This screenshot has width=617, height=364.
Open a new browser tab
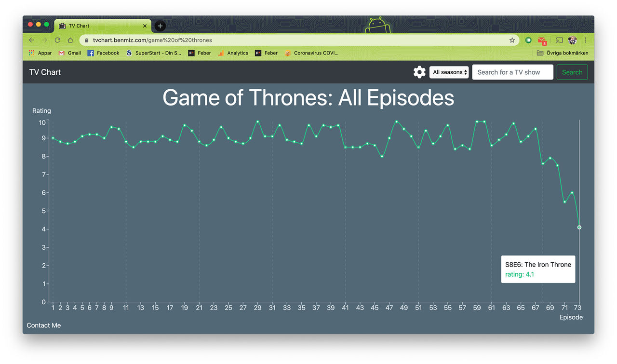pyautogui.click(x=161, y=26)
